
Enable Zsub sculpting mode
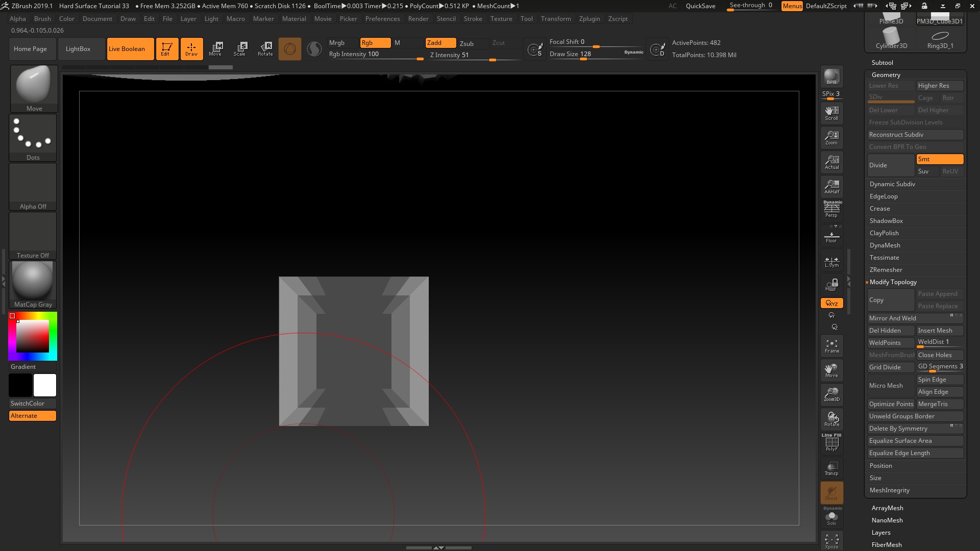473,44
